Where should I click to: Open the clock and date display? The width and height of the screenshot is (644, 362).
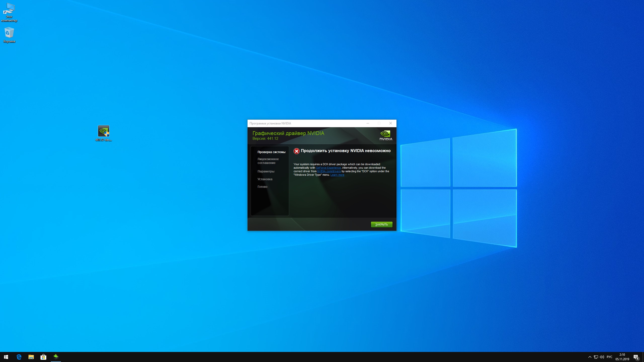coord(622,357)
